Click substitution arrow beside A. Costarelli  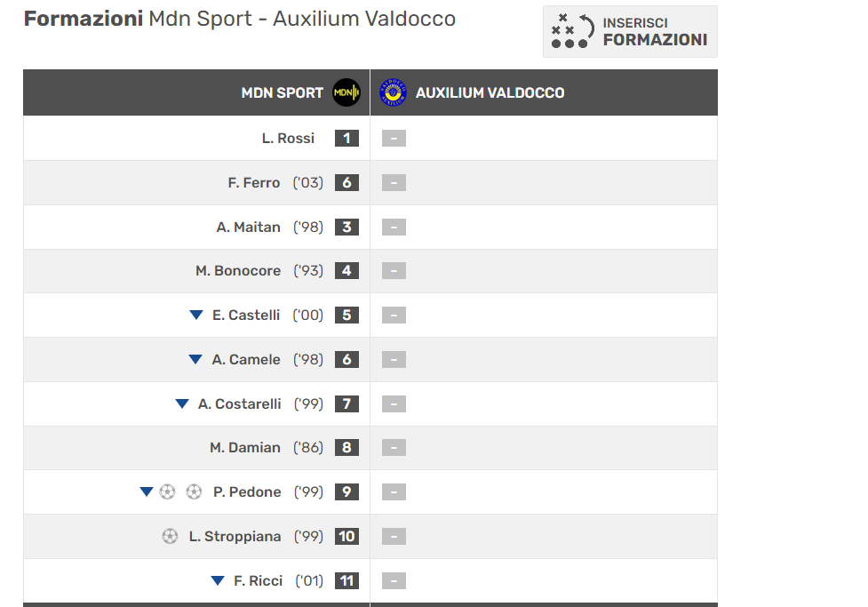click(x=182, y=403)
